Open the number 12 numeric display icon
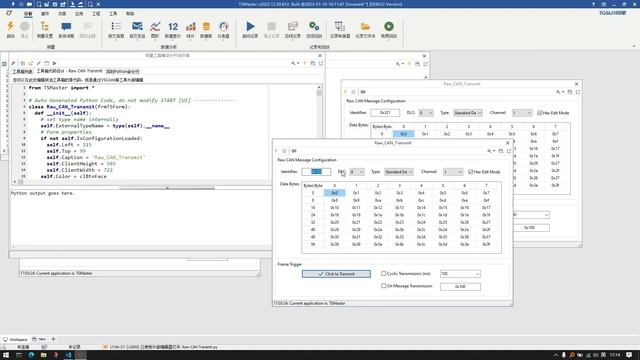The width and height of the screenshot is (640, 360). click(173, 27)
